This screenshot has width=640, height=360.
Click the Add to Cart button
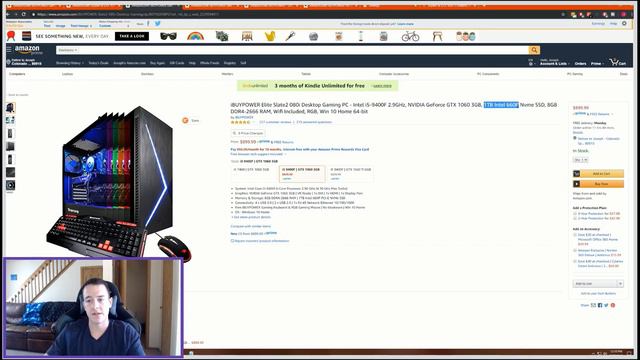[598, 173]
